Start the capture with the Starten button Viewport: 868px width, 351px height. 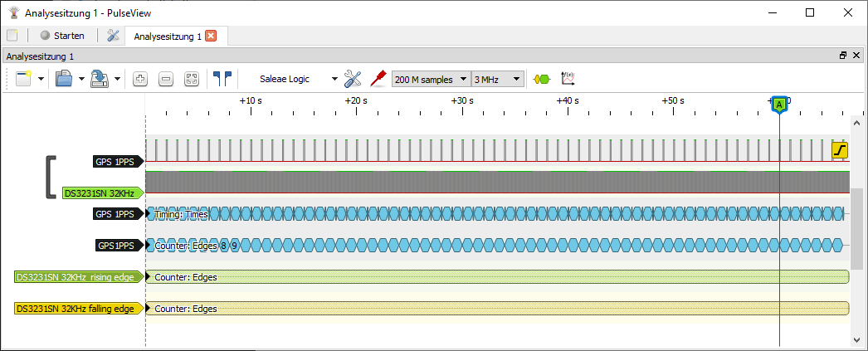(x=62, y=36)
